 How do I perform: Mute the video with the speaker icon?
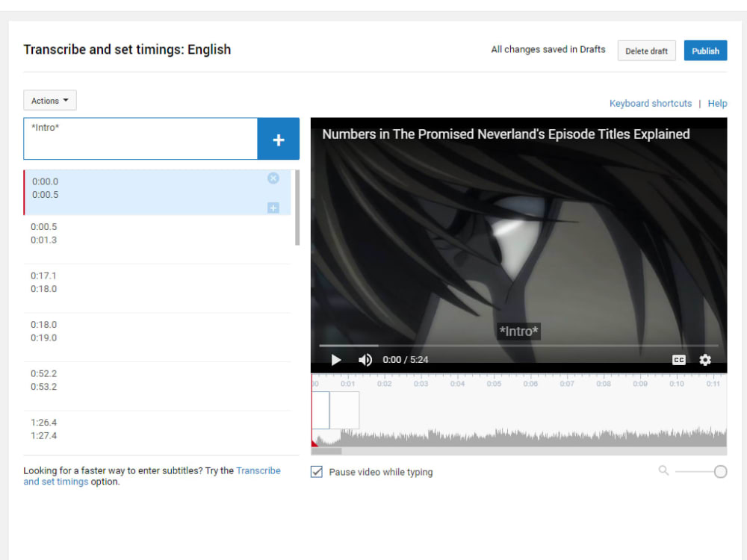point(365,360)
